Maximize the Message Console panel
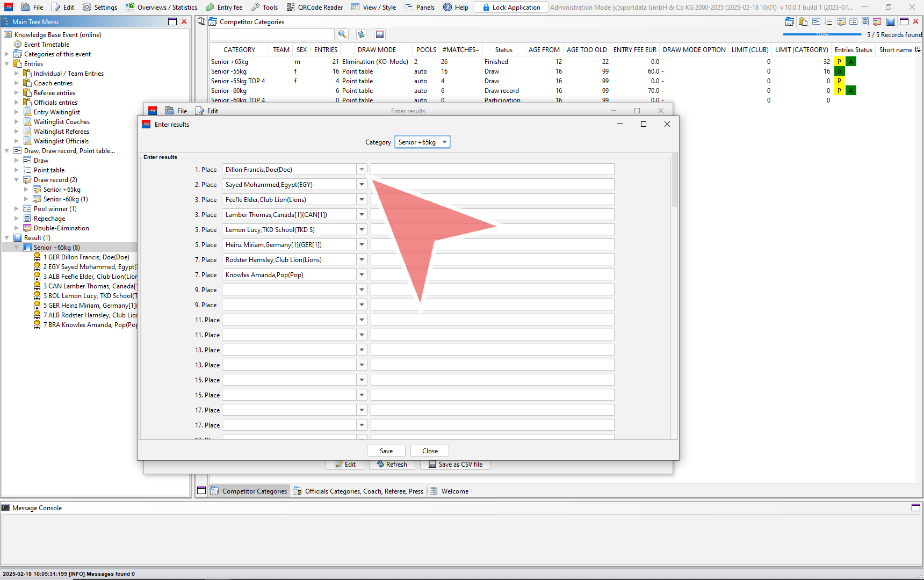The height and width of the screenshot is (580, 924). coord(916,508)
